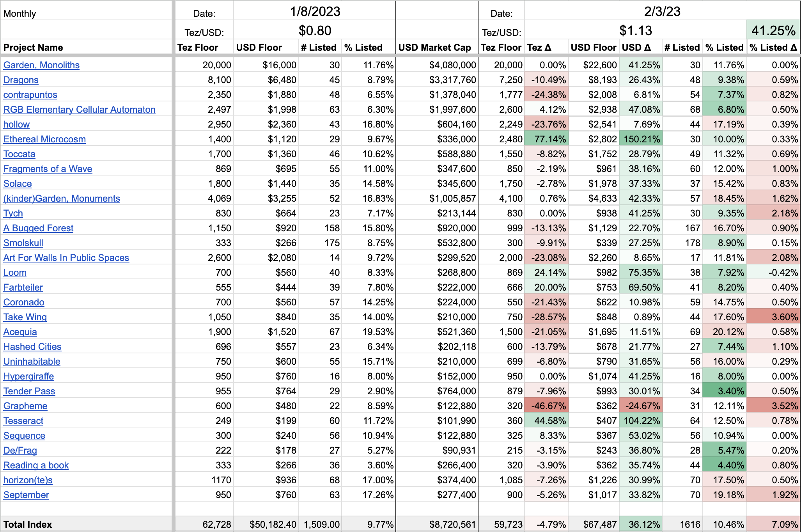Select the USD Market Cap header cell
This screenshot has height=532, width=801.
coord(435,48)
